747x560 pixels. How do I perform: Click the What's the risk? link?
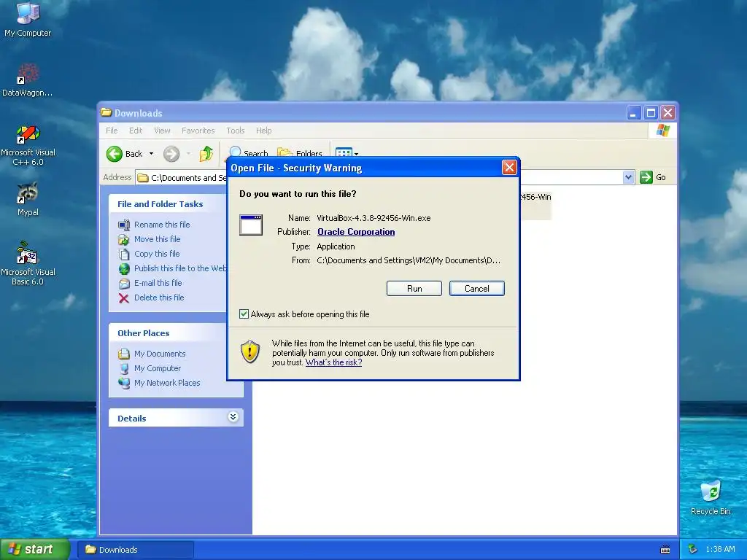(333, 362)
